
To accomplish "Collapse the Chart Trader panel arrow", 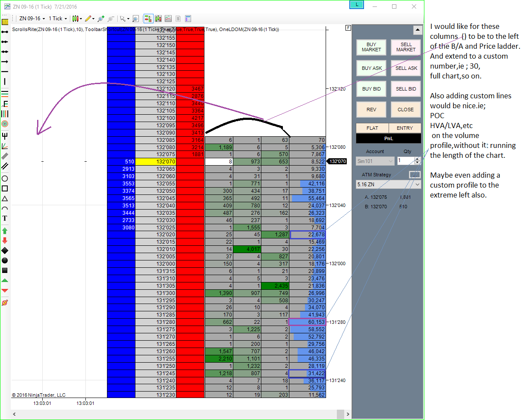I will tap(417, 30).
